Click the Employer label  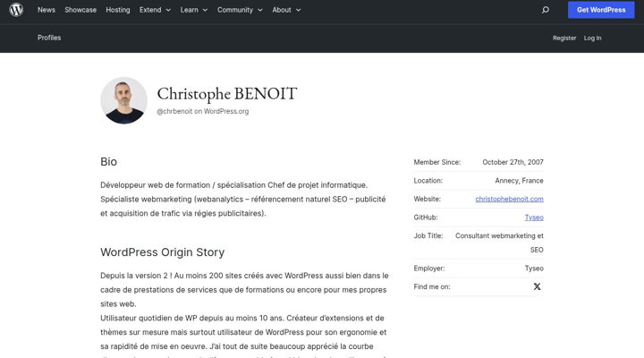tap(428, 268)
